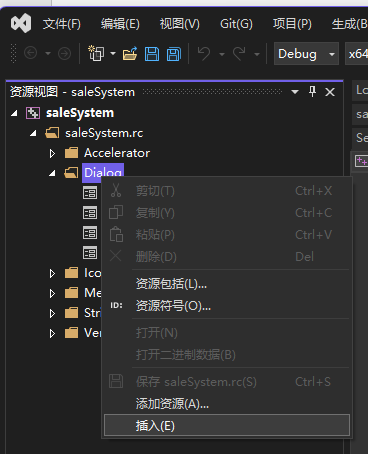Collapse the saleSystem root node
Screen dimensions: 368x454
[x=14, y=114]
